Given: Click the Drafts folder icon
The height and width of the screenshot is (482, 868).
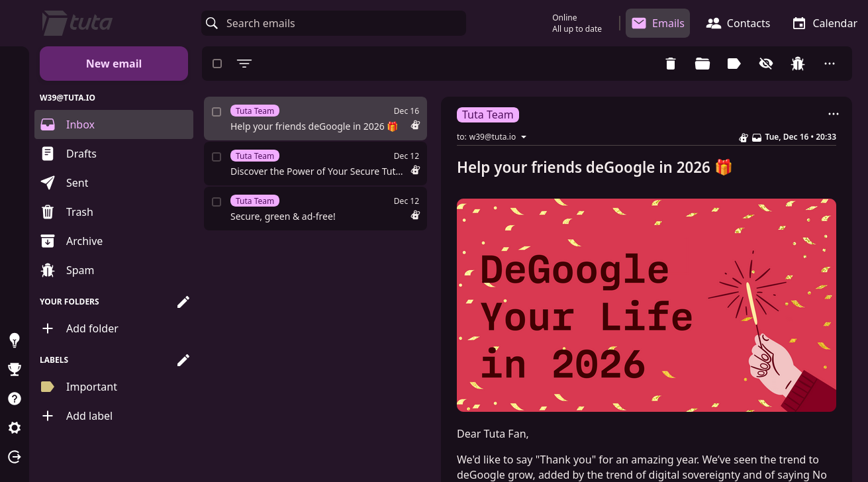Looking at the screenshot, I should pyautogui.click(x=48, y=154).
